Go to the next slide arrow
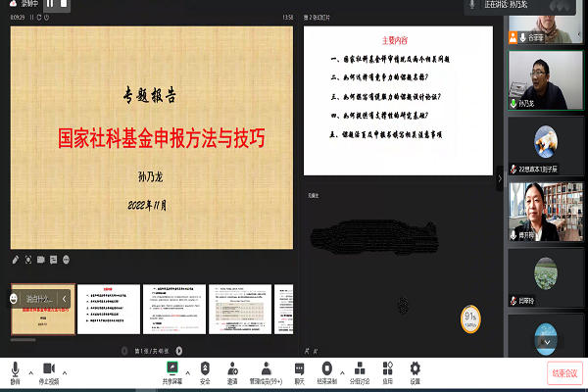The image size is (588, 392). click(x=180, y=350)
